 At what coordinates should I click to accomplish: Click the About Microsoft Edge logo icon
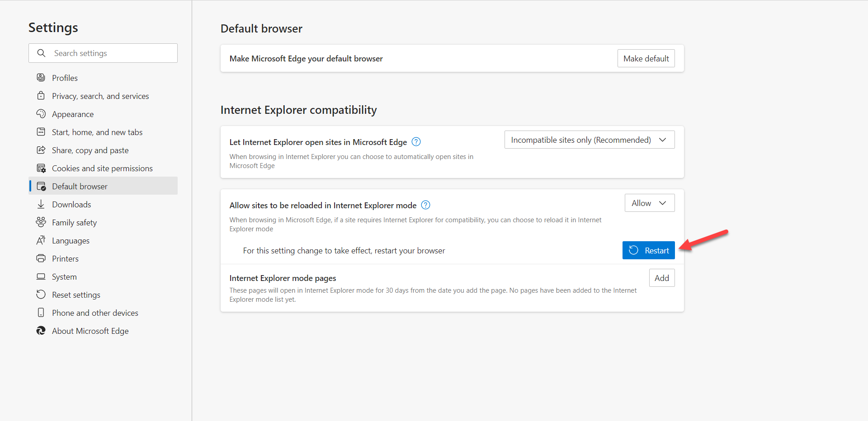point(41,331)
